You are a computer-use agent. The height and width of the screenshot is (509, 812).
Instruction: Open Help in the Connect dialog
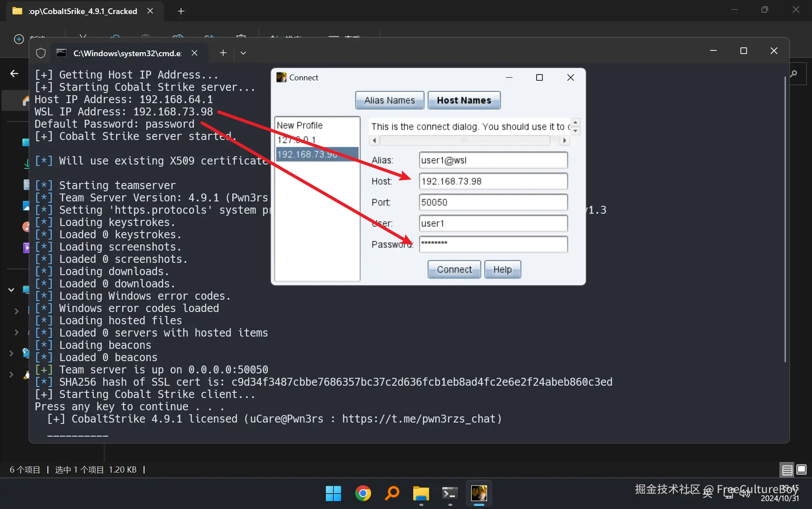coord(502,269)
